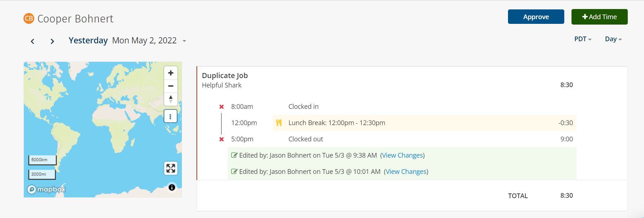Reset map bearing with compass icon

171,99
